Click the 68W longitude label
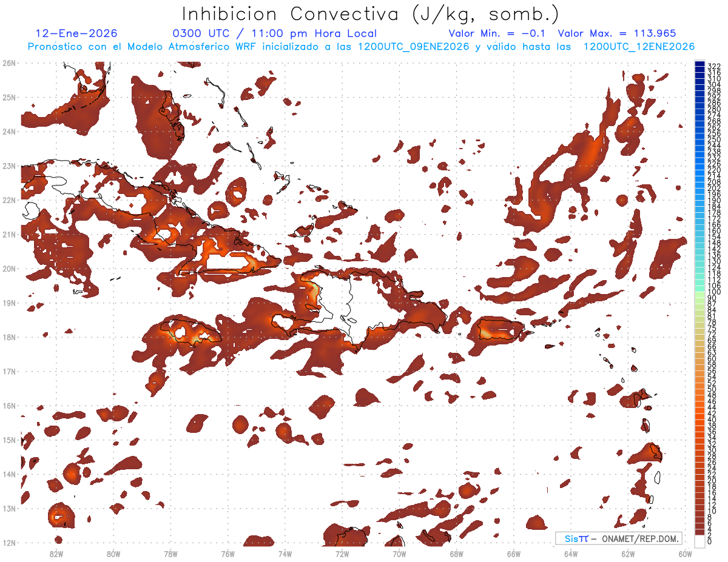Screen dimensions: 728x562 [x=457, y=554]
